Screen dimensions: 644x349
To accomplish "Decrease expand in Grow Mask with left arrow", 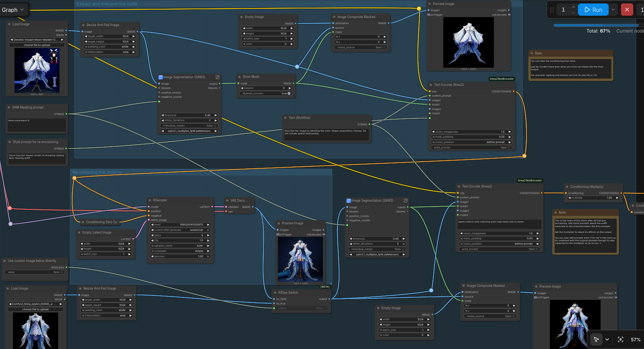I will coord(242,88).
